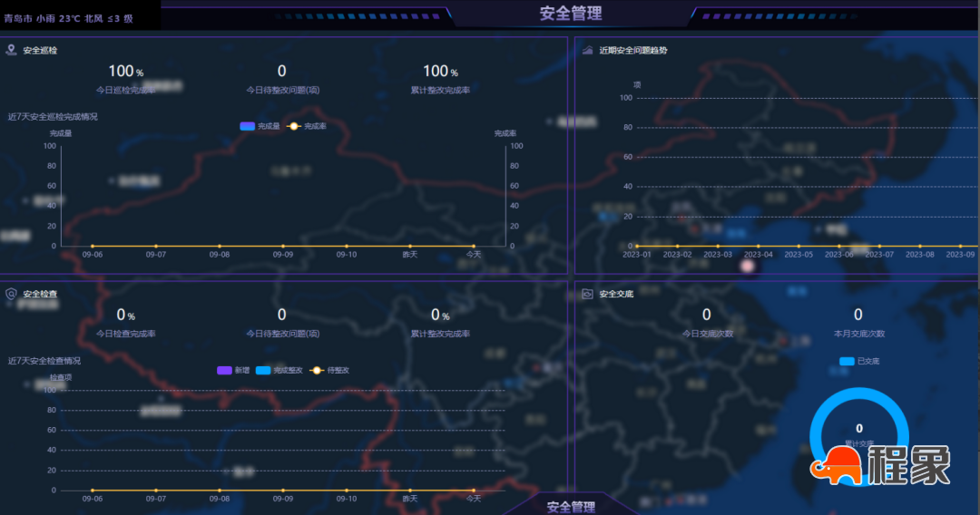This screenshot has height=515, width=980.
Task: Click the 09-09 label in the 安全检查 chart
Action: tap(282, 499)
